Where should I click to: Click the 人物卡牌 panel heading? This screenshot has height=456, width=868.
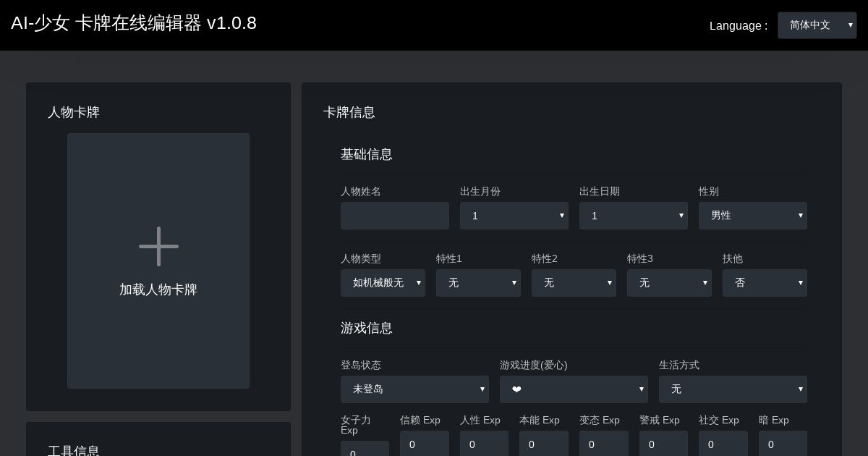click(x=74, y=112)
